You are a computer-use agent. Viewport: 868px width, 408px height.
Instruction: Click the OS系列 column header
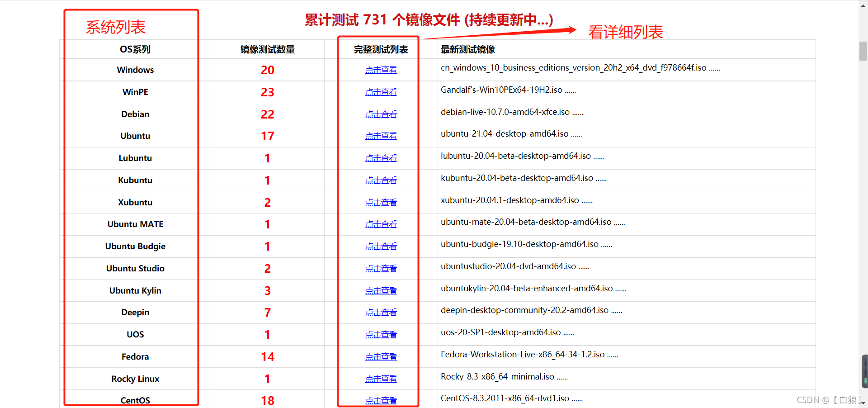135,49
